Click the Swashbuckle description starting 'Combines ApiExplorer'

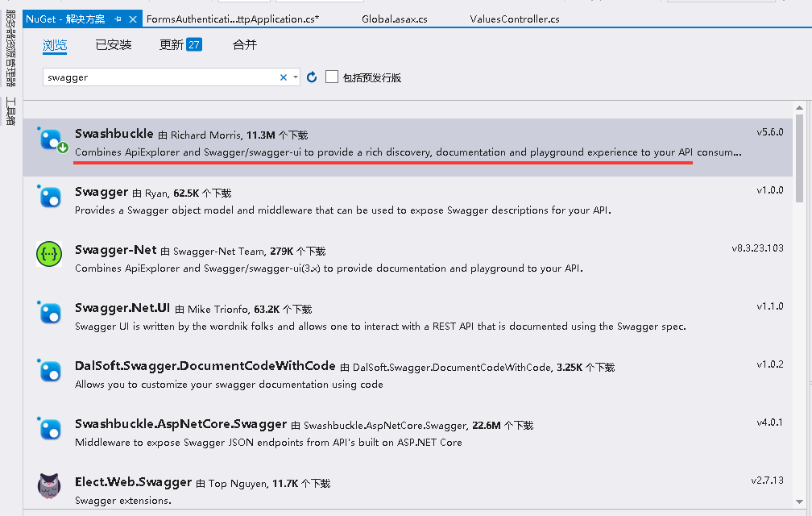(x=408, y=152)
